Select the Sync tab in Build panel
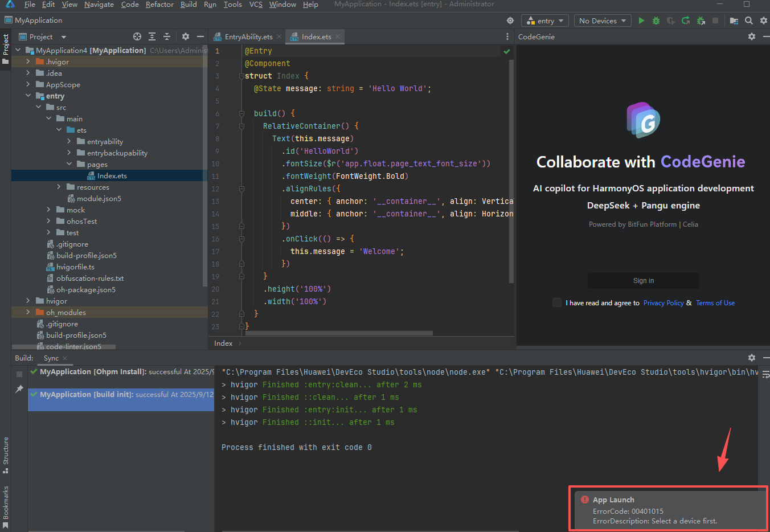 coord(51,358)
